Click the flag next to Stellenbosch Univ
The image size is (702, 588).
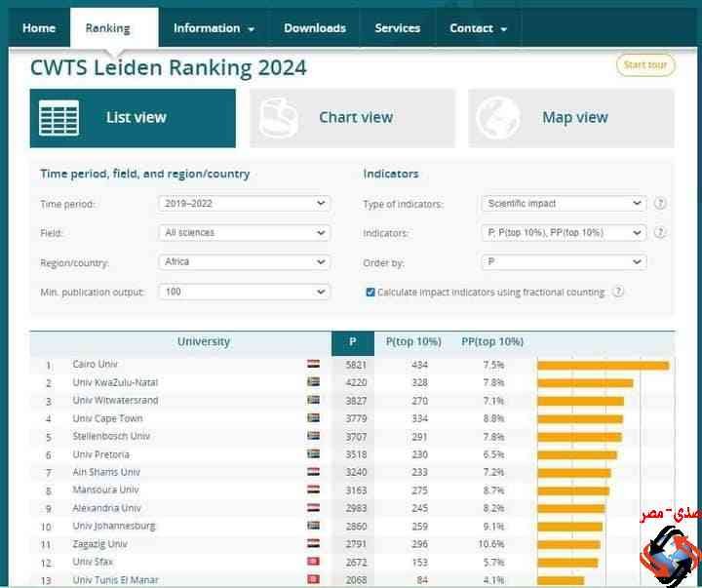pyautogui.click(x=313, y=435)
